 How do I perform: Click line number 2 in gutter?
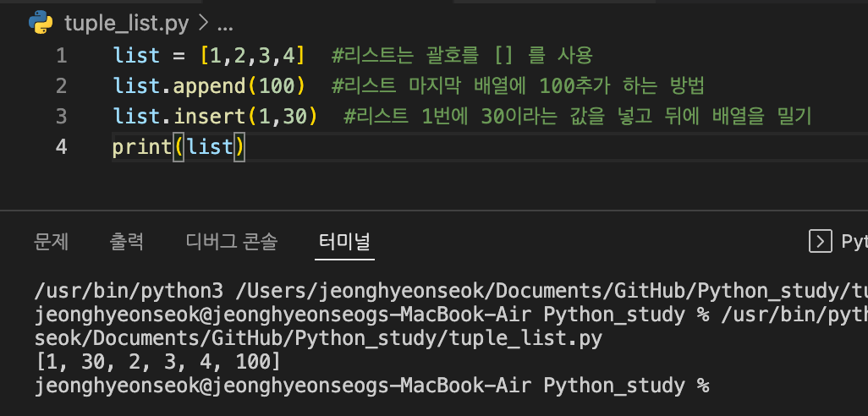pos(62,86)
